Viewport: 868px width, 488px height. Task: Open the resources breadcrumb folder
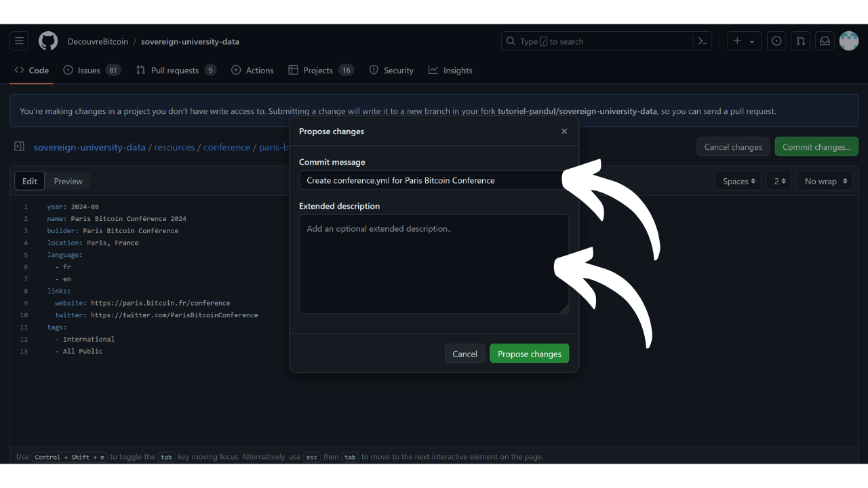tap(174, 147)
